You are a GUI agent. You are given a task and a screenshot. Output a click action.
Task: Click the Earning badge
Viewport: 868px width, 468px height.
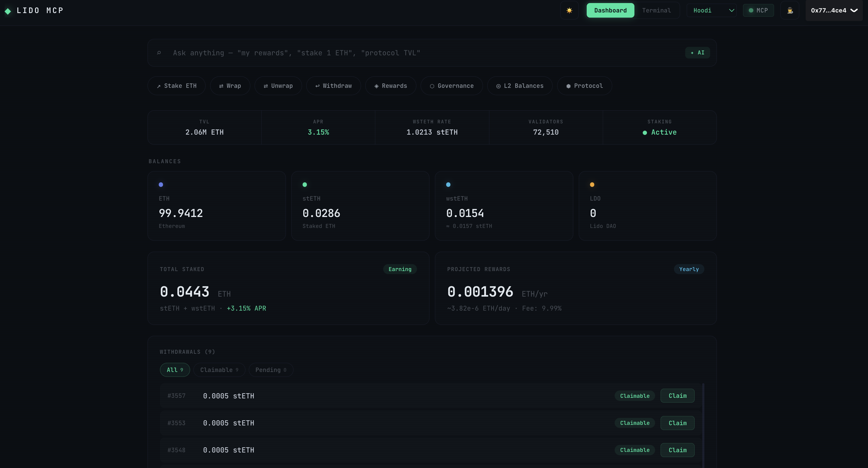coord(400,269)
